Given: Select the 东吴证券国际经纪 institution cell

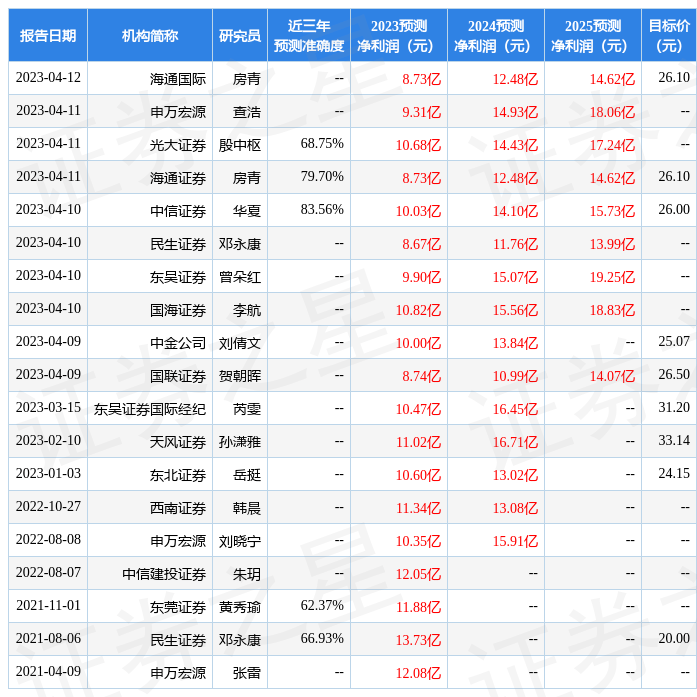Looking at the screenshot, I should coord(150,409).
